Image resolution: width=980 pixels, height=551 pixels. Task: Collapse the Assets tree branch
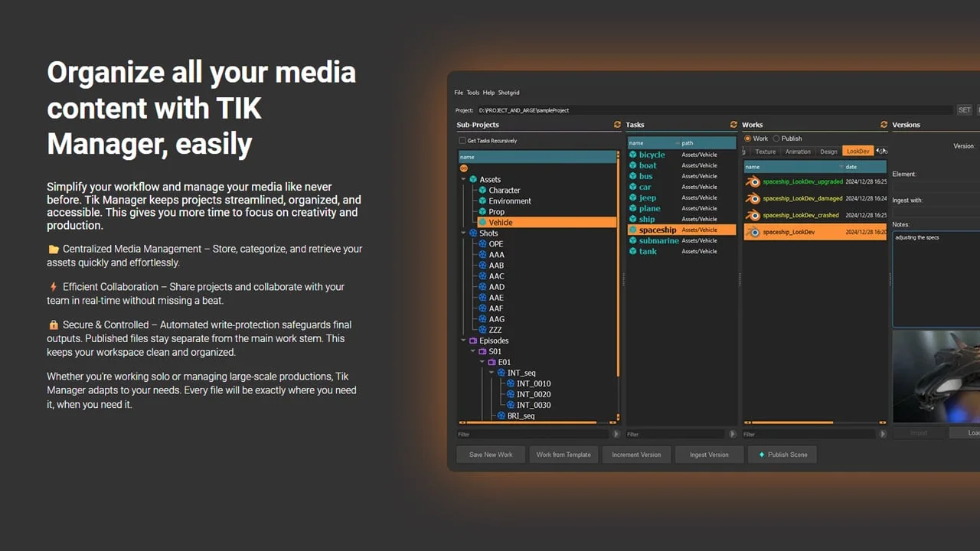coord(464,179)
